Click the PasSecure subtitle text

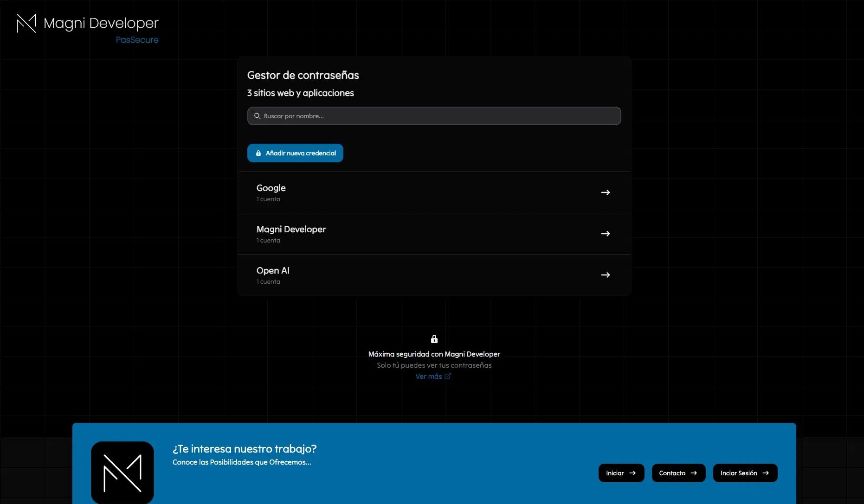click(x=137, y=40)
